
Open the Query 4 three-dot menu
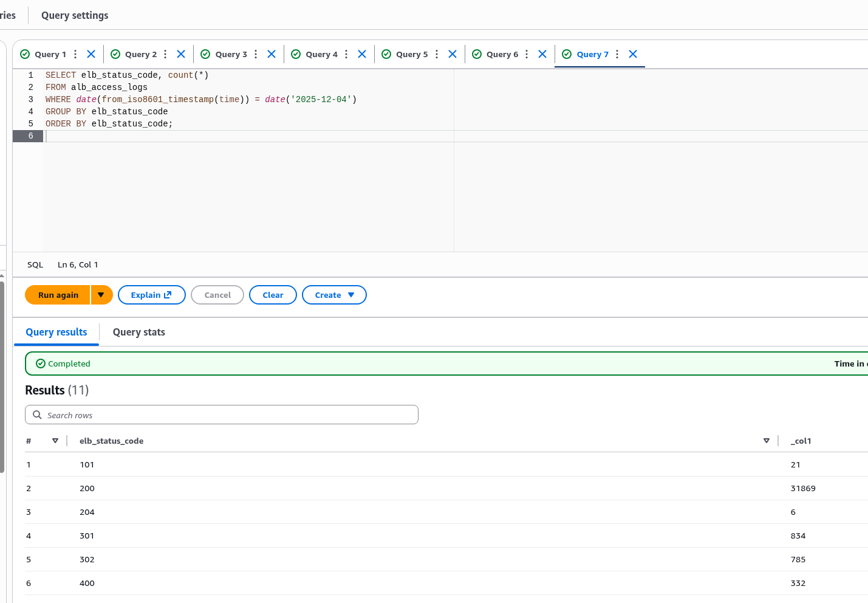point(346,54)
